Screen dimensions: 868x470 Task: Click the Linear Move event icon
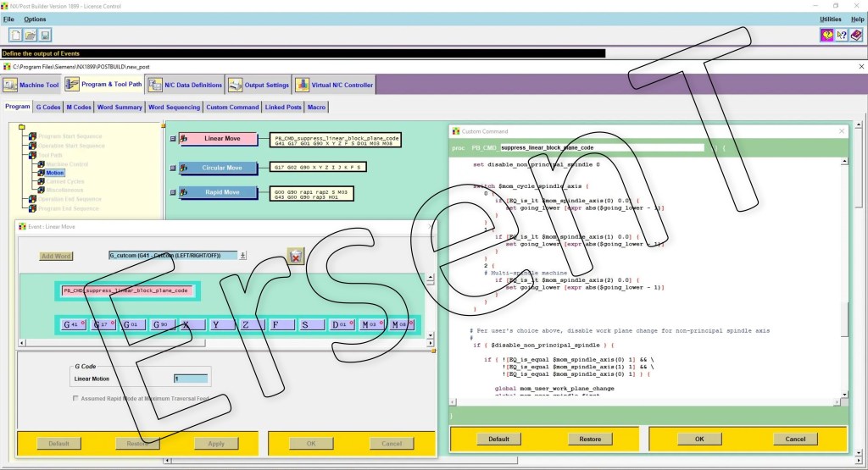point(185,139)
